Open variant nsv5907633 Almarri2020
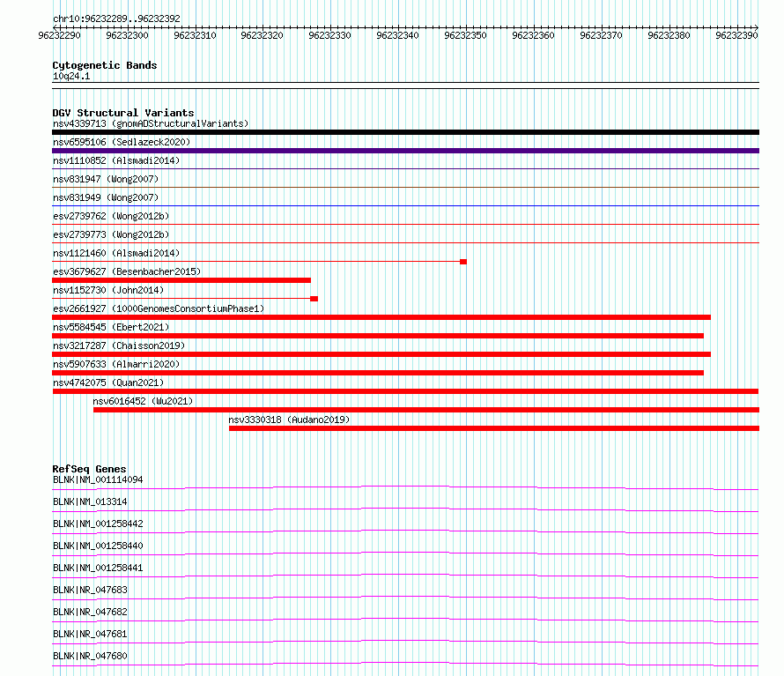784x676 pixels. [116, 364]
